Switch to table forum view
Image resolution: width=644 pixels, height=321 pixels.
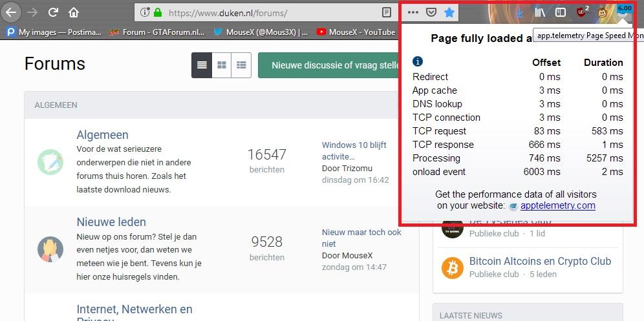coord(202,65)
